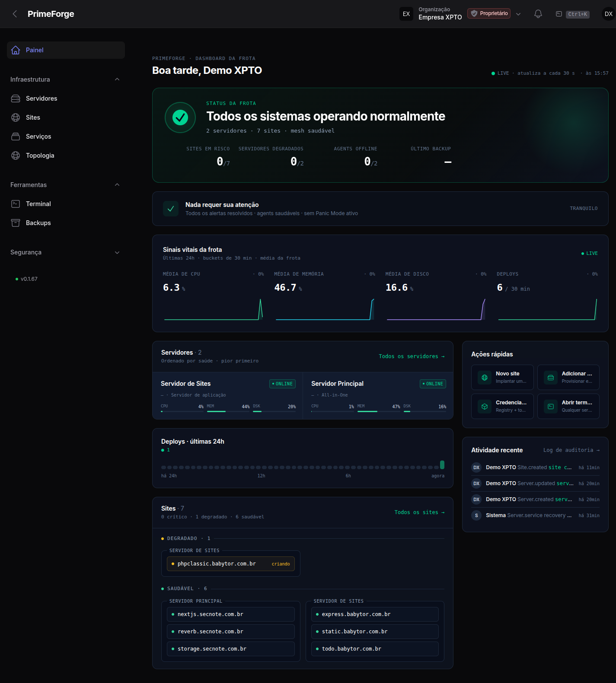Collapse the Infraestrutura section chevron

point(117,79)
